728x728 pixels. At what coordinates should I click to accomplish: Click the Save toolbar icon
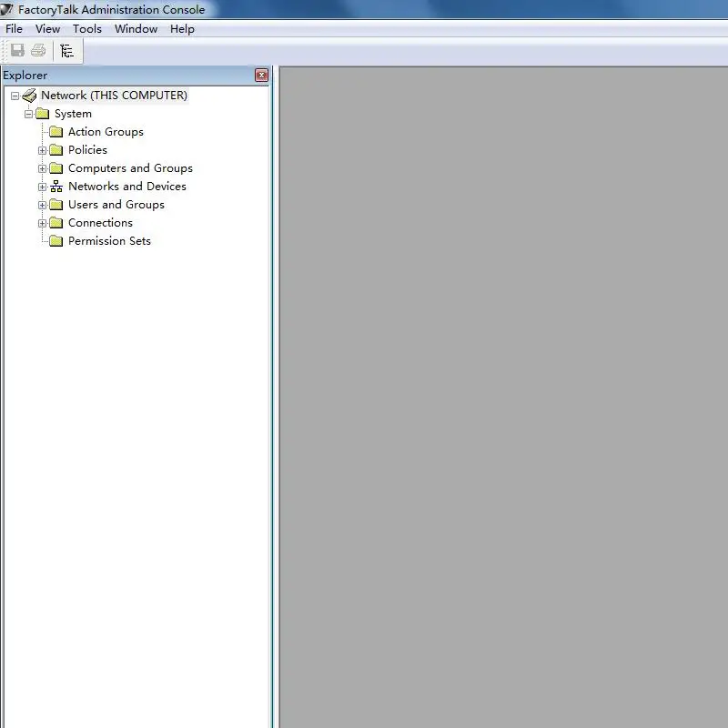tap(17, 50)
